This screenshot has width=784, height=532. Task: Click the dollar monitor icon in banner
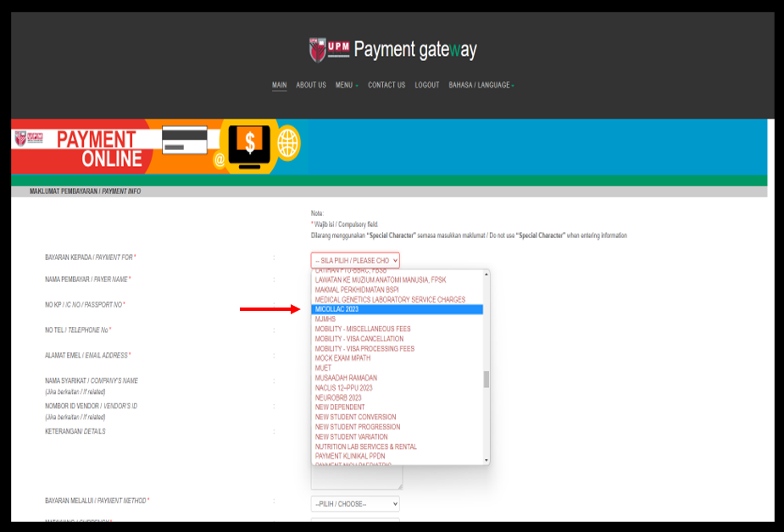tap(249, 146)
